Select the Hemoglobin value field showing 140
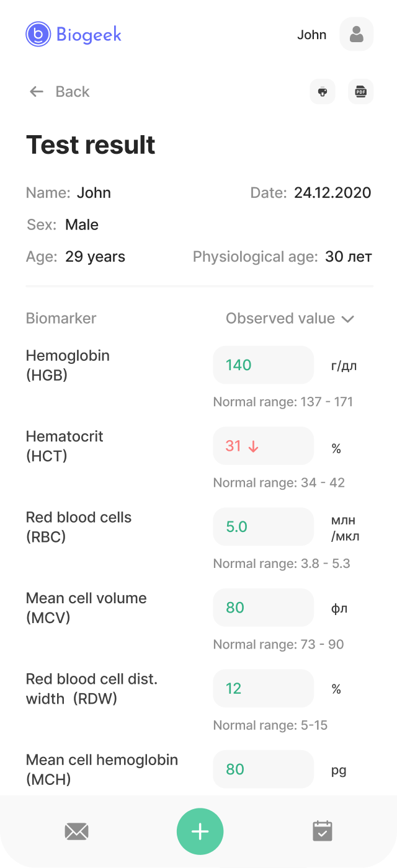The image size is (397, 868). [263, 365]
